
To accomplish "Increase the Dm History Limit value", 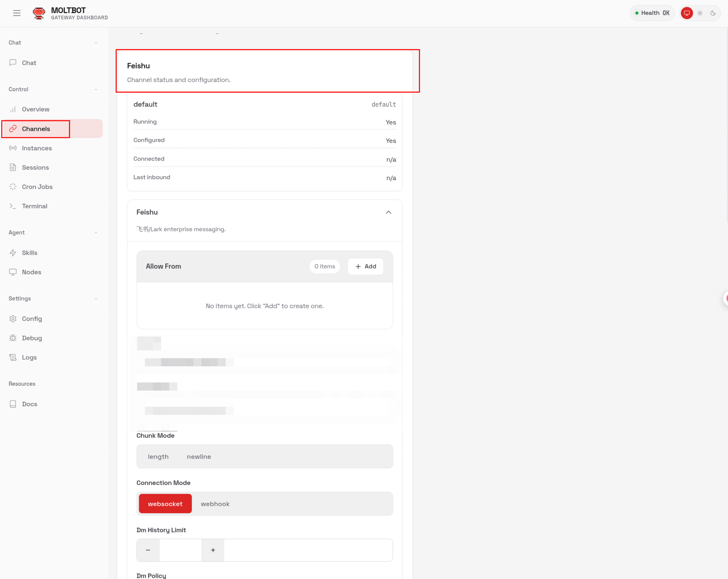I will pyautogui.click(x=213, y=550).
